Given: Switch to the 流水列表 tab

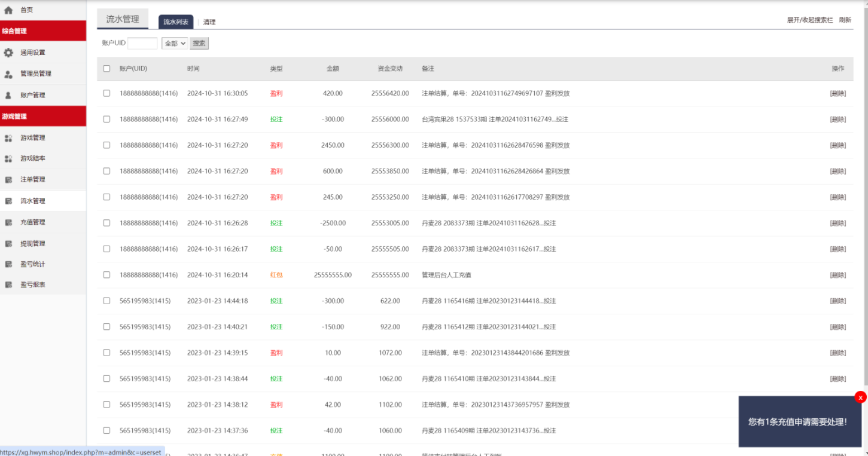Looking at the screenshot, I should coord(176,22).
